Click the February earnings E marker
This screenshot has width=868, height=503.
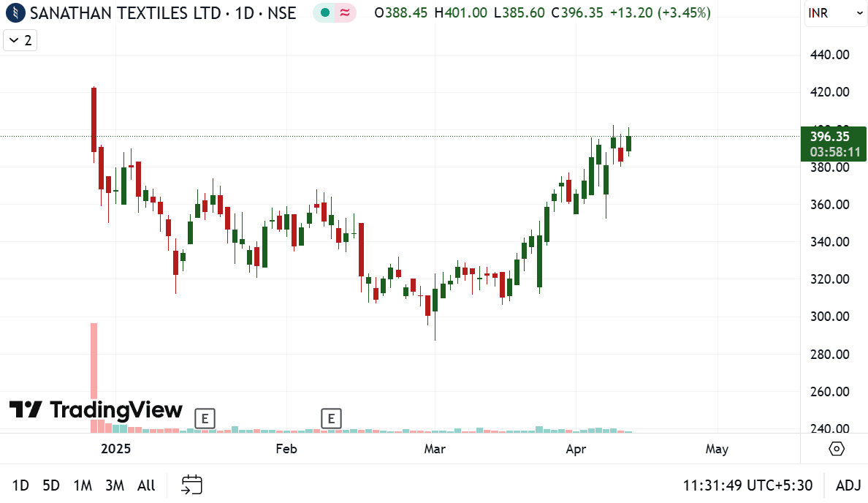tap(332, 419)
